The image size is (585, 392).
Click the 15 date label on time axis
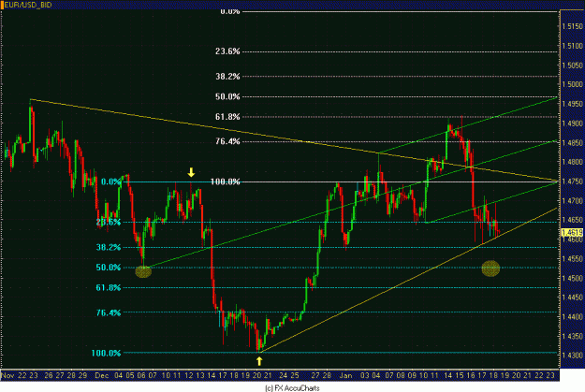click(x=460, y=375)
